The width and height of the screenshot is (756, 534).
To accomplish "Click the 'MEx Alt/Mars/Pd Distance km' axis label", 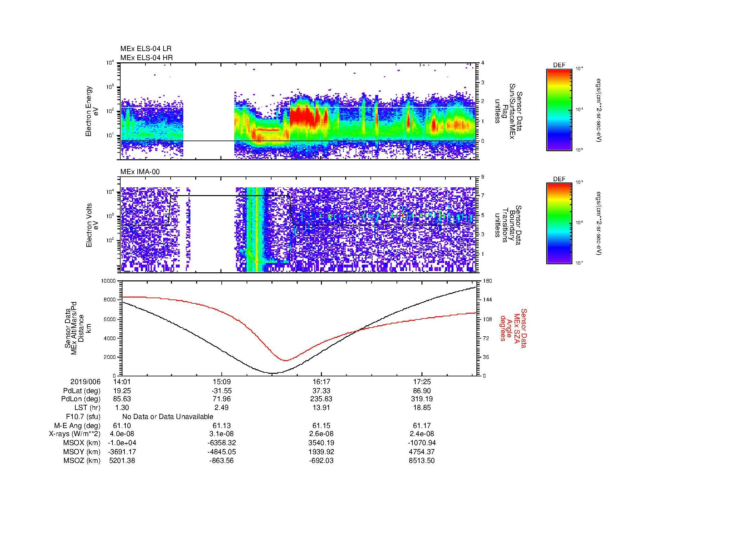I will coord(74,328).
